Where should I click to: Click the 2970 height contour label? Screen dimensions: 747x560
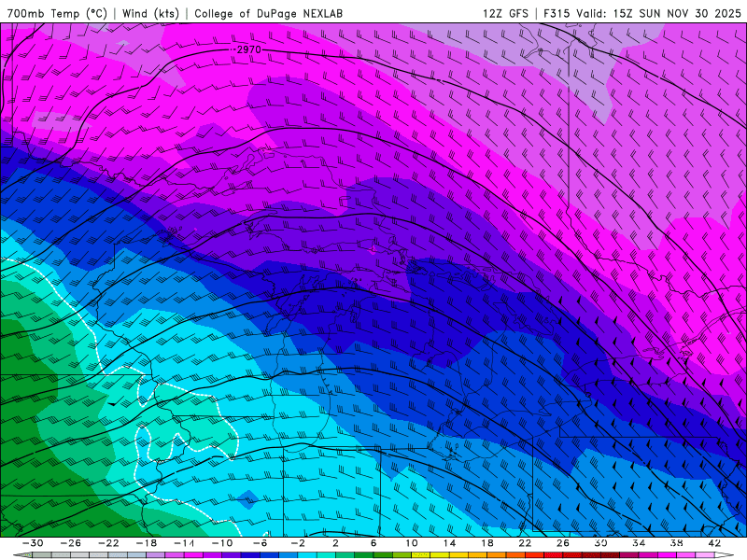(248, 49)
